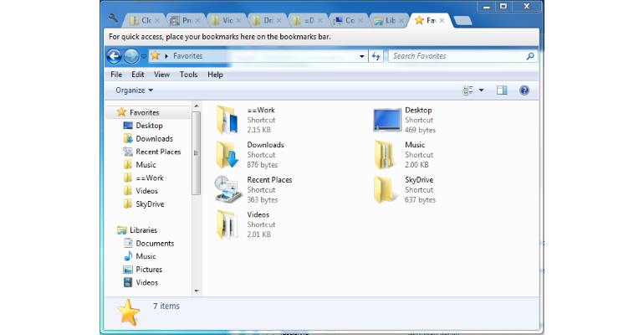The height and width of the screenshot is (335, 644).
Task: Click the refresh button beside address bar
Action: coord(376,56)
